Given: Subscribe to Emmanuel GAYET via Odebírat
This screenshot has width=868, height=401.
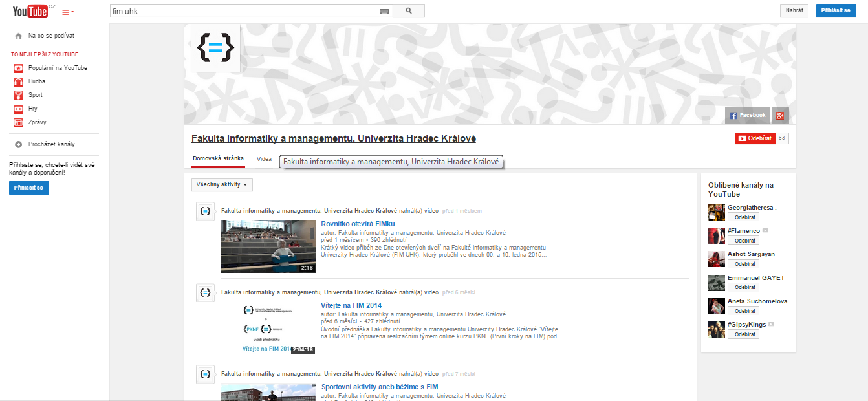Looking at the screenshot, I should [743, 287].
